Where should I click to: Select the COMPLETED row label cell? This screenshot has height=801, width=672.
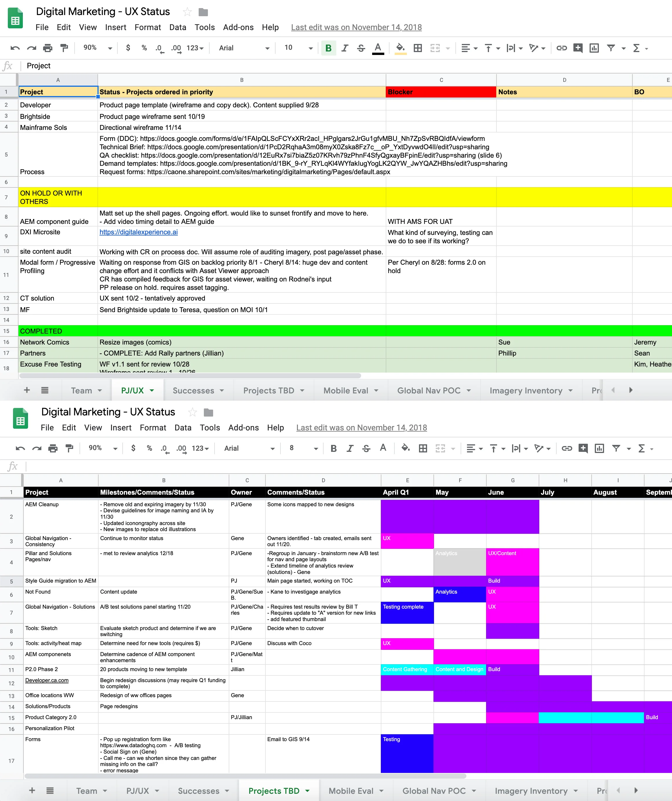point(58,331)
